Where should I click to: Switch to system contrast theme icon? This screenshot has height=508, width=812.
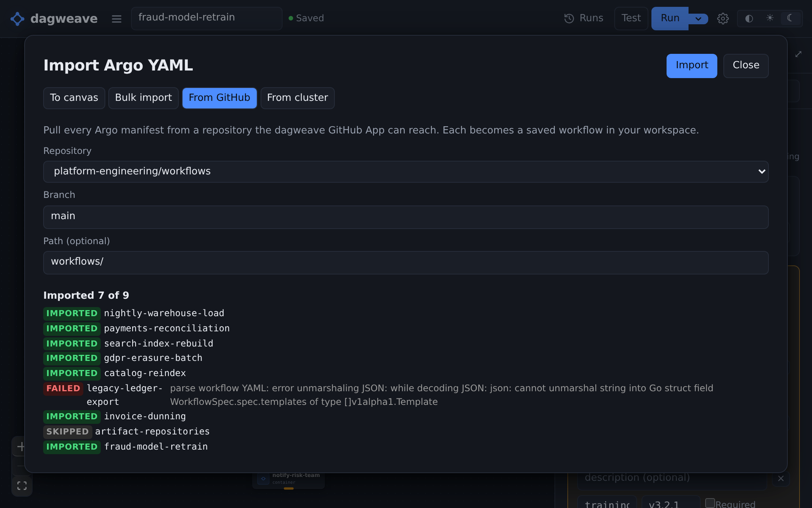pos(749,19)
